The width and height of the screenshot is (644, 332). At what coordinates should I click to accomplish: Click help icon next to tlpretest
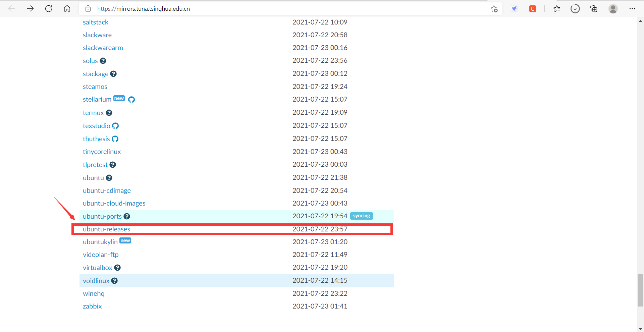click(x=113, y=165)
